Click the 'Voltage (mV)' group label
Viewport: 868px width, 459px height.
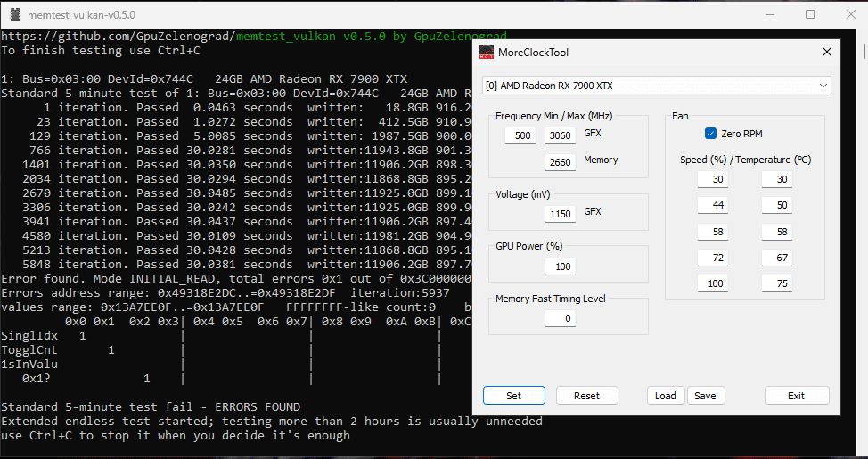pos(523,194)
